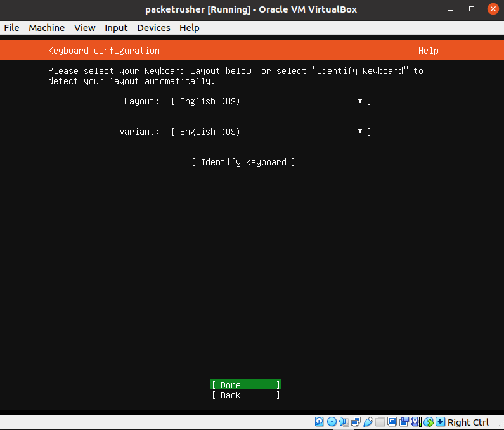
Task: Click the mouse integration status icon
Action: (x=429, y=422)
